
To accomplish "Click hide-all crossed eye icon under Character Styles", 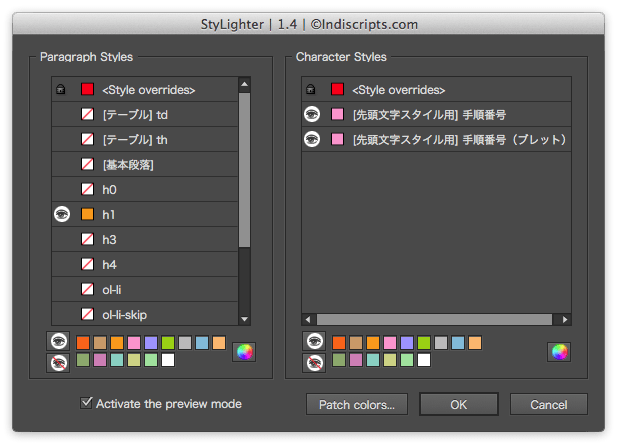I will click(314, 363).
